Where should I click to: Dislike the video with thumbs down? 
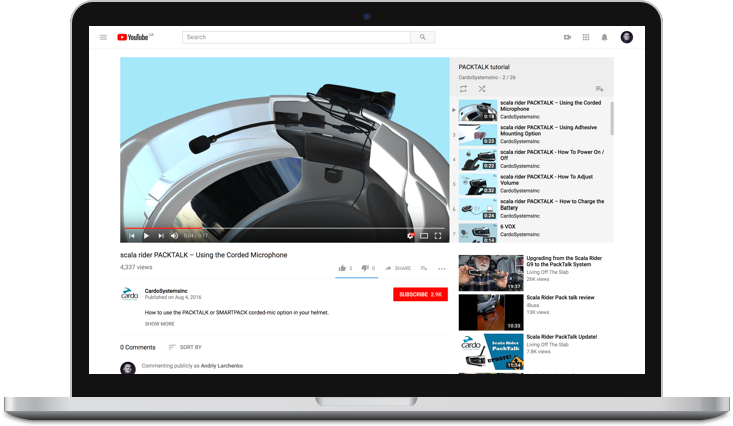point(366,268)
